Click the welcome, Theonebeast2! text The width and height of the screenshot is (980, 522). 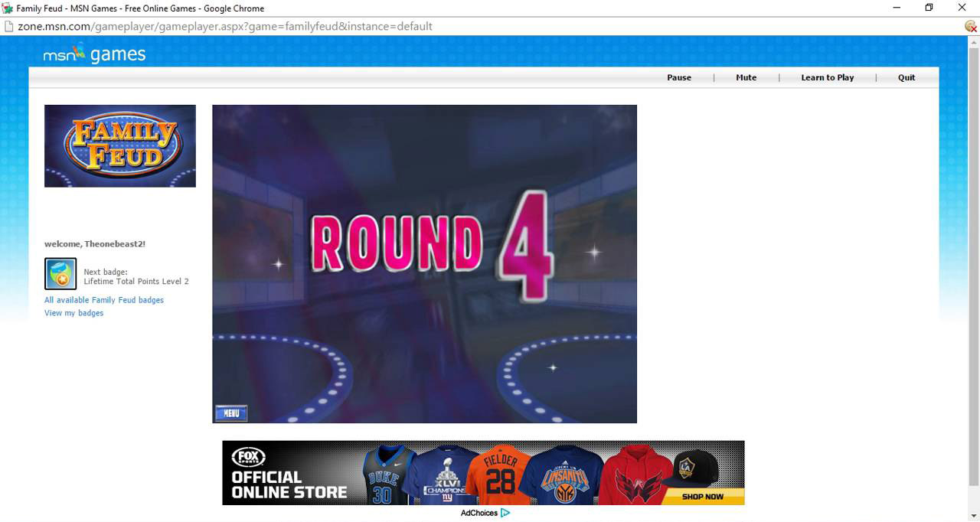tap(95, 244)
